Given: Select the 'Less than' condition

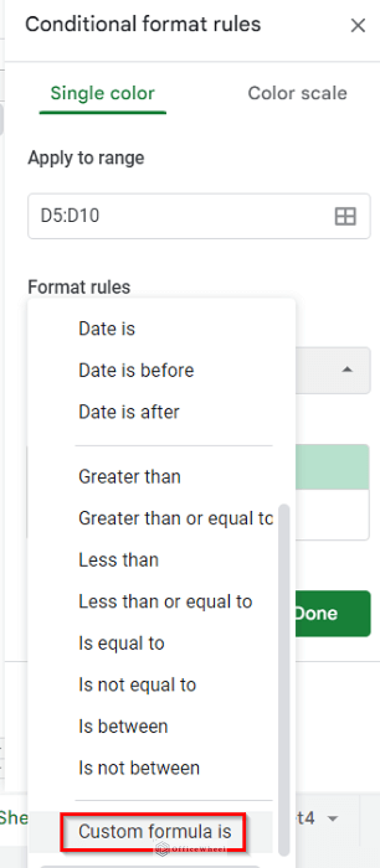Looking at the screenshot, I should point(118,560).
